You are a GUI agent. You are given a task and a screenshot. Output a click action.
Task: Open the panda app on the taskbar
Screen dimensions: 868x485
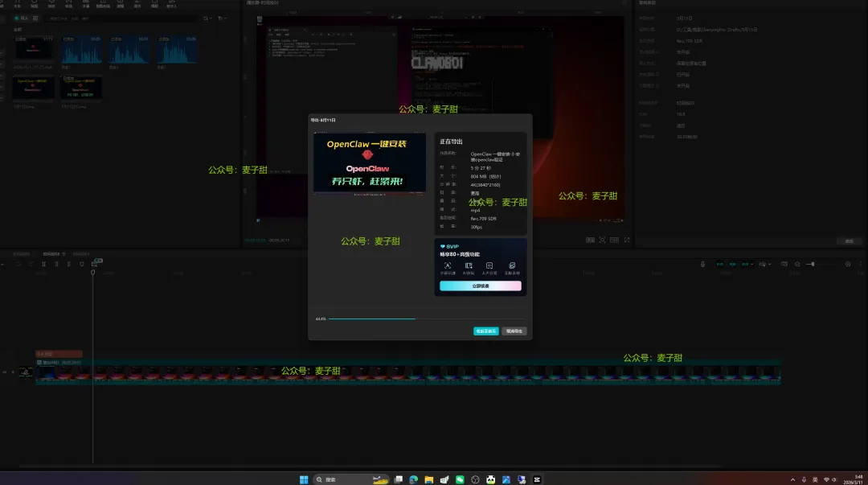point(490,479)
